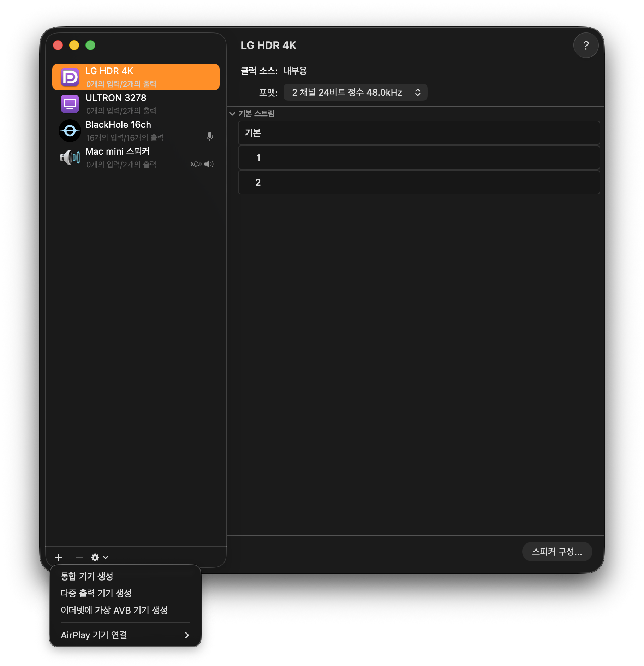Screen dimensions: 644x666
Task: Click the add device plus button
Action: (59, 557)
